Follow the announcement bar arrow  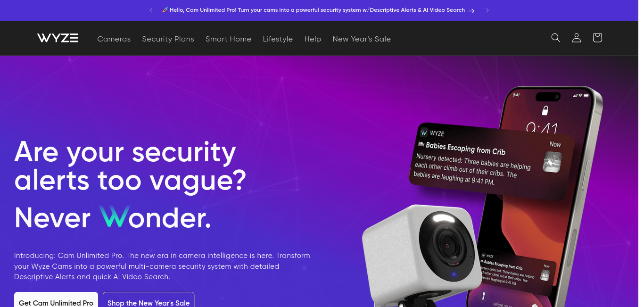pyautogui.click(x=471, y=10)
